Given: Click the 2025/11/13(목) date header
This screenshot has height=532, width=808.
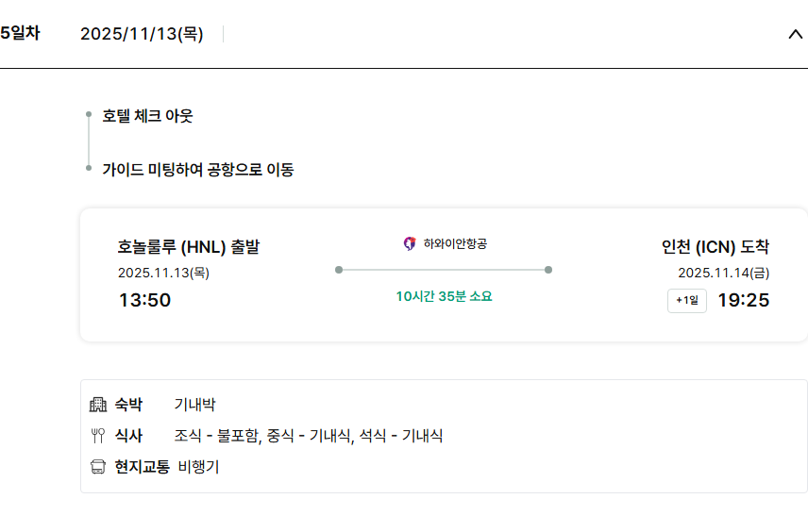Looking at the screenshot, I should coord(142,34).
